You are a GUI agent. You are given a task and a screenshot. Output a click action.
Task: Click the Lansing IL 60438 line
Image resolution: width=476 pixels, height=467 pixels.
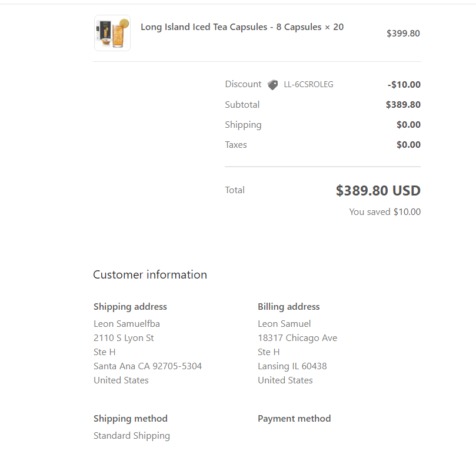pos(292,366)
